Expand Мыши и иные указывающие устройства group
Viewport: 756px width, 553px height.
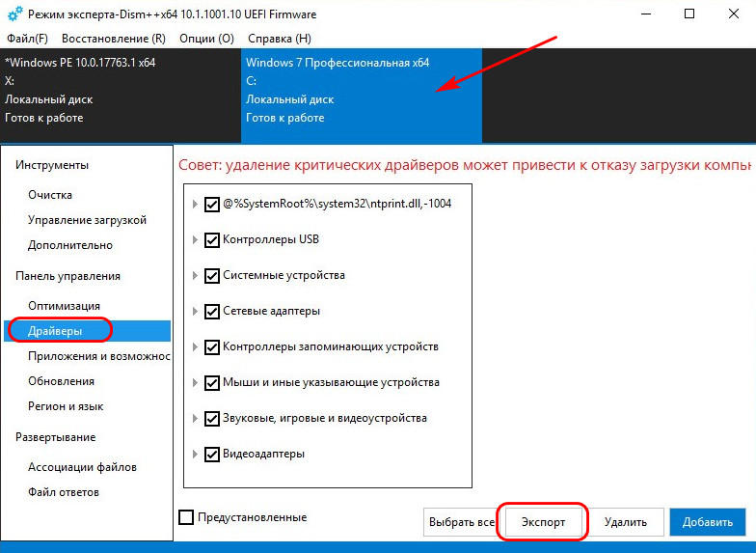pyautogui.click(x=195, y=382)
